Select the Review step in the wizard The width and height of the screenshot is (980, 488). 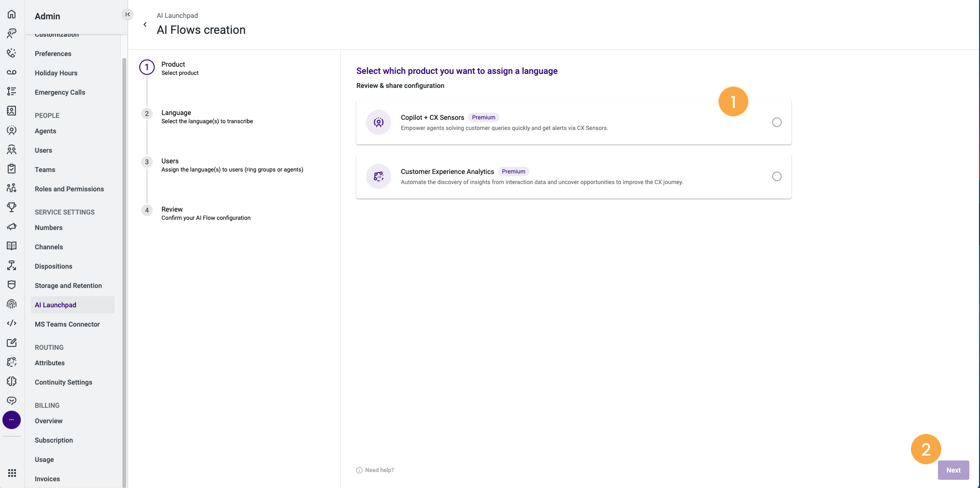146,210
